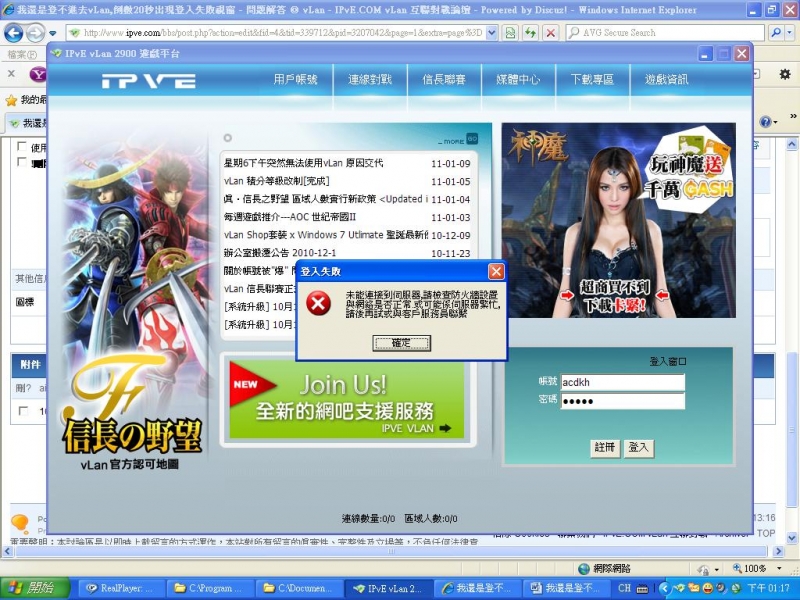
Task: Click the 登入 button in the login panel
Action: tap(637, 448)
